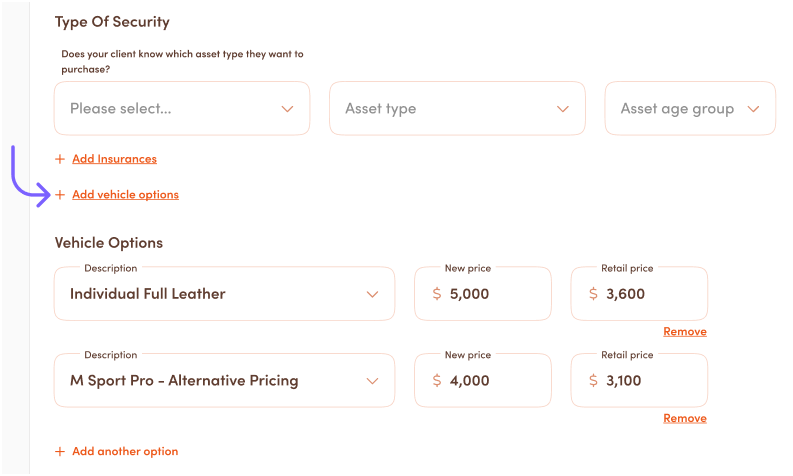Click plus icon beside Add Insurances
This screenshot has width=793, height=476.
tap(60, 159)
